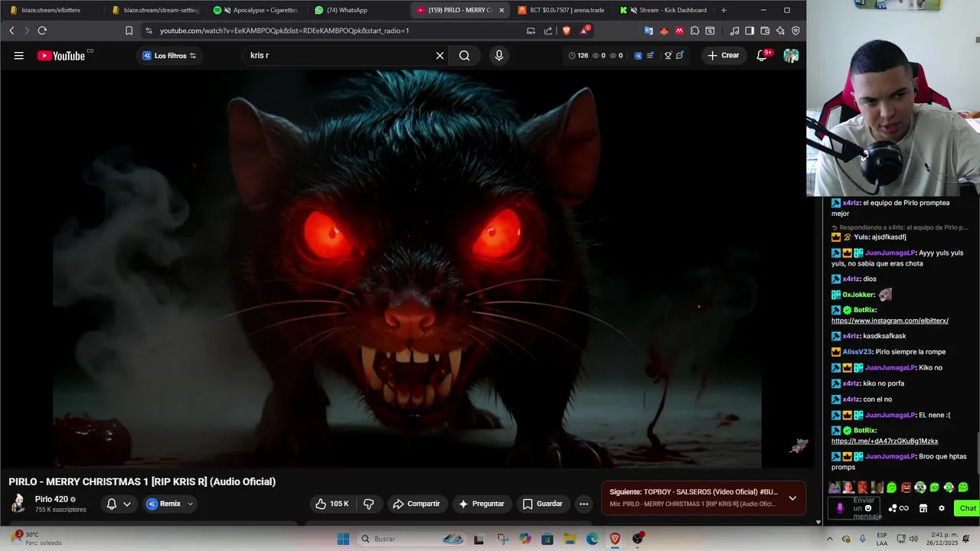Click the trophy icon in vidIQ bar

[668, 55]
